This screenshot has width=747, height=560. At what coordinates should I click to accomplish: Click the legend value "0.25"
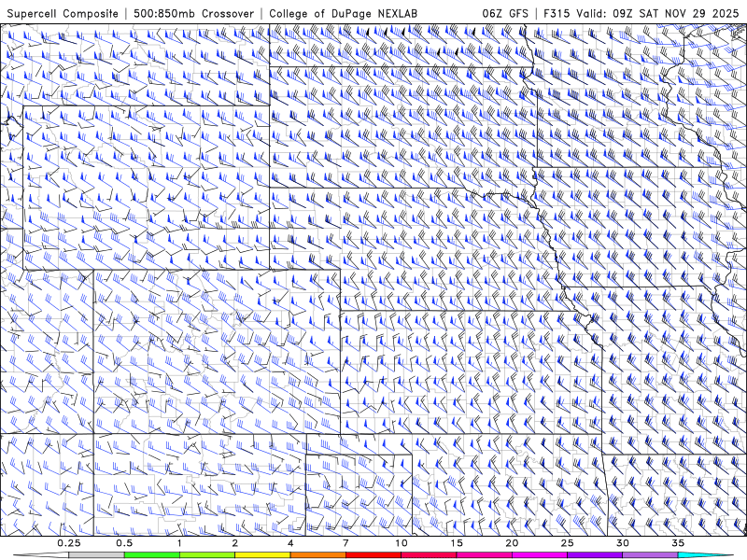pos(69,543)
